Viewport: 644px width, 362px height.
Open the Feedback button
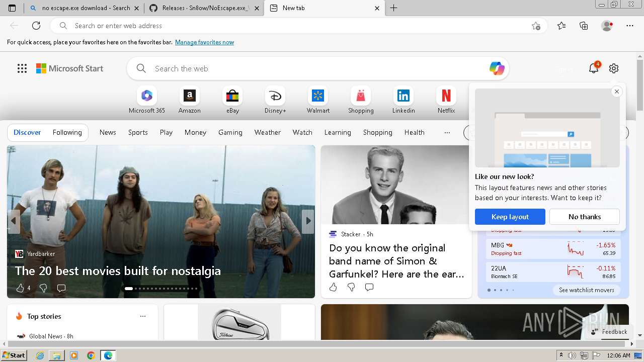point(609,332)
